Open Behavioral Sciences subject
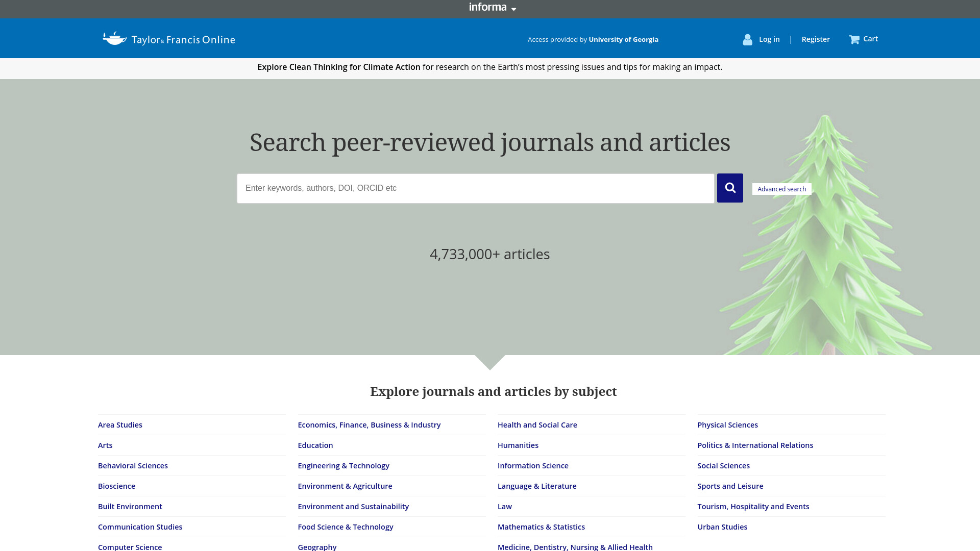980x551 pixels. (x=133, y=466)
